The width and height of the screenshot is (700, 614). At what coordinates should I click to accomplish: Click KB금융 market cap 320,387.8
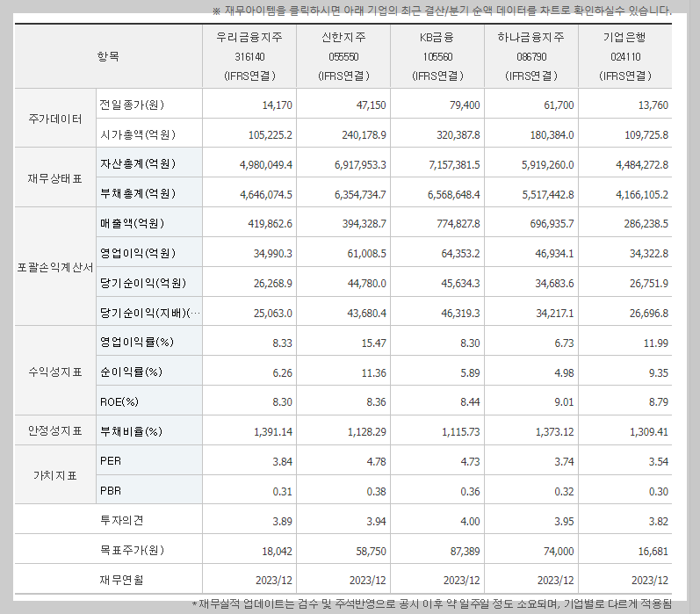tap(458, 135)
